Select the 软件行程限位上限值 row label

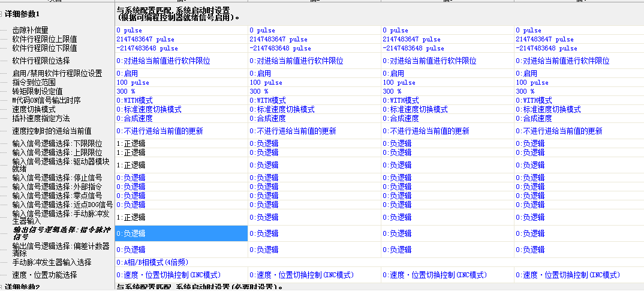point(44,39)
